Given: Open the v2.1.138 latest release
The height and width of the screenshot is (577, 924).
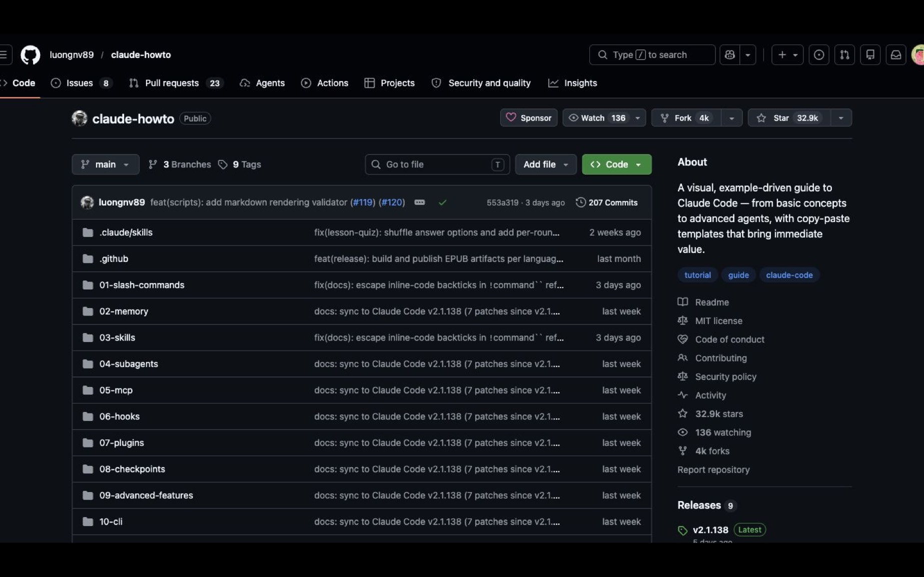Looking at the screenshot, I should (x=710, y=530).
